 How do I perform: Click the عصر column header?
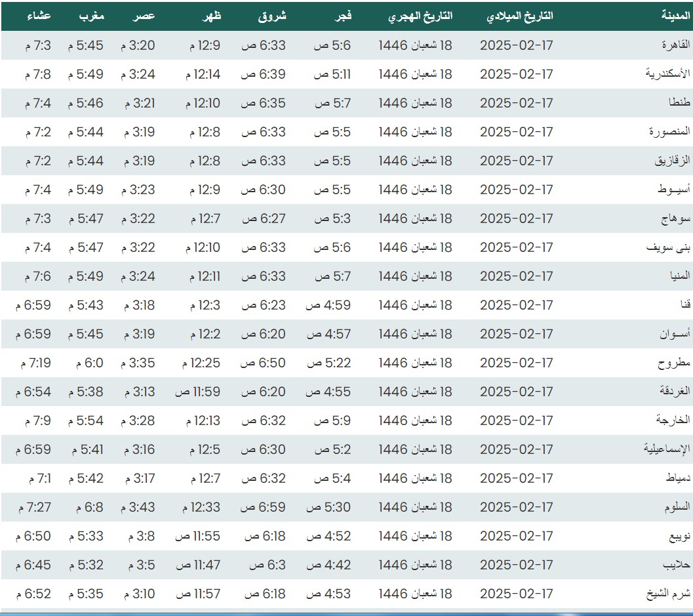pyautogui.click(x=144, y=16)
